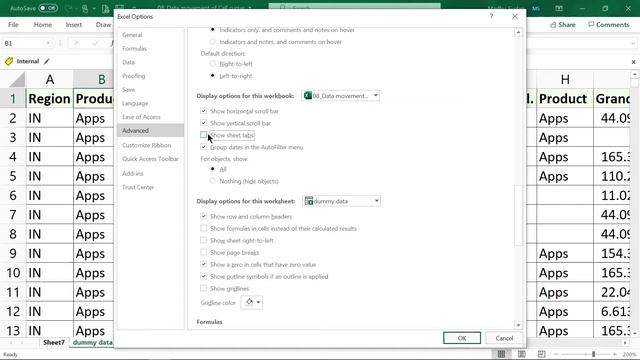
Task: Open the workbook display options dropdown
Action: pyautogui.click(x=341, y=96)
